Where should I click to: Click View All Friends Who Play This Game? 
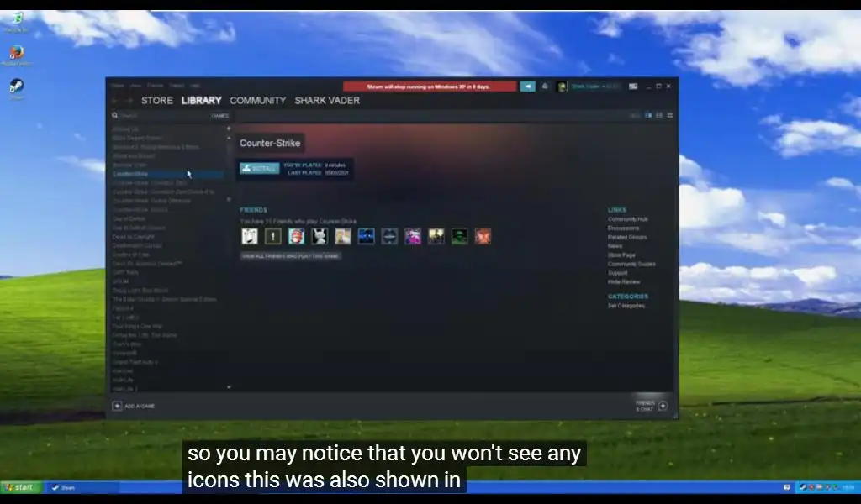pyautogui.click(x=290, y=256)
